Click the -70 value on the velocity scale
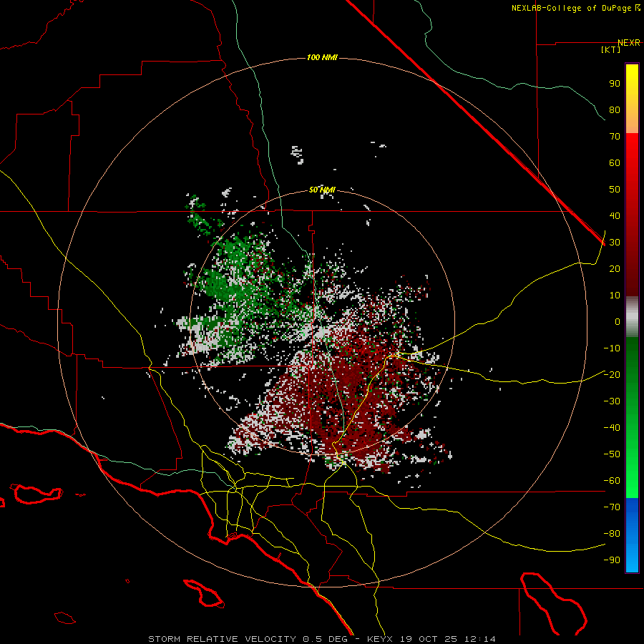This screenshot has width=644, height=644. click(612, 507)
